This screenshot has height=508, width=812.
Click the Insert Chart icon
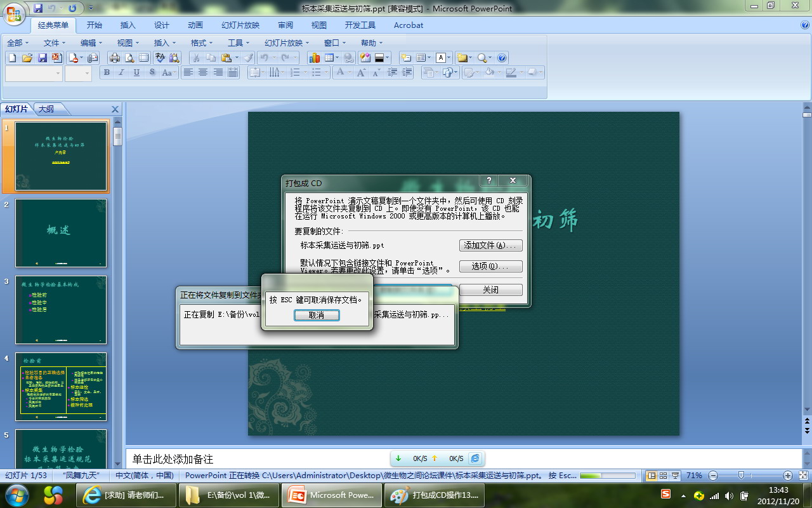[x=314, y=58]
